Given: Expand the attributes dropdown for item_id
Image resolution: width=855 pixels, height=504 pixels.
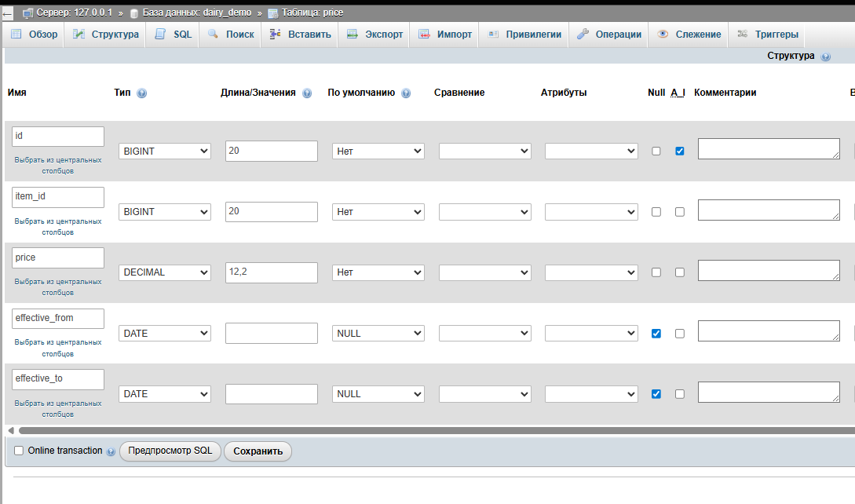Looking at the screenshot, I should [x=591, y=212].
